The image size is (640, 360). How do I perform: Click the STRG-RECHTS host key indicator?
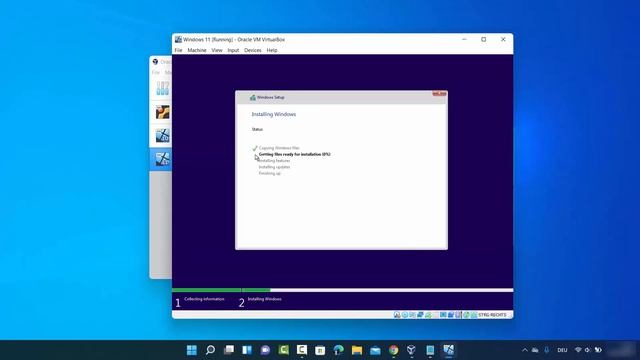[x=492, y=315]
